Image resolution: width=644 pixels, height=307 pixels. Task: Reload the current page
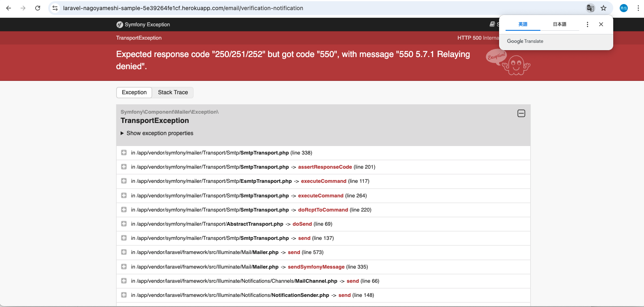[x=38, y=8]
